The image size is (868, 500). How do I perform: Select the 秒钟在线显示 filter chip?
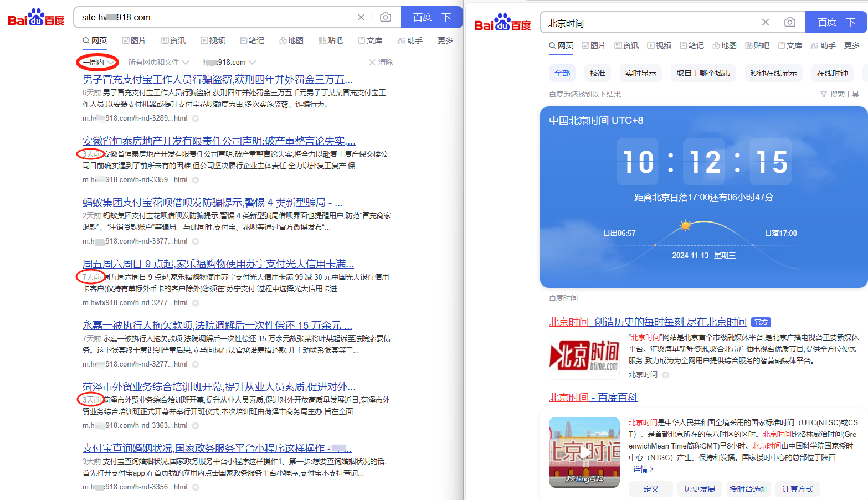pyautogui.click(x=774, y=73)
